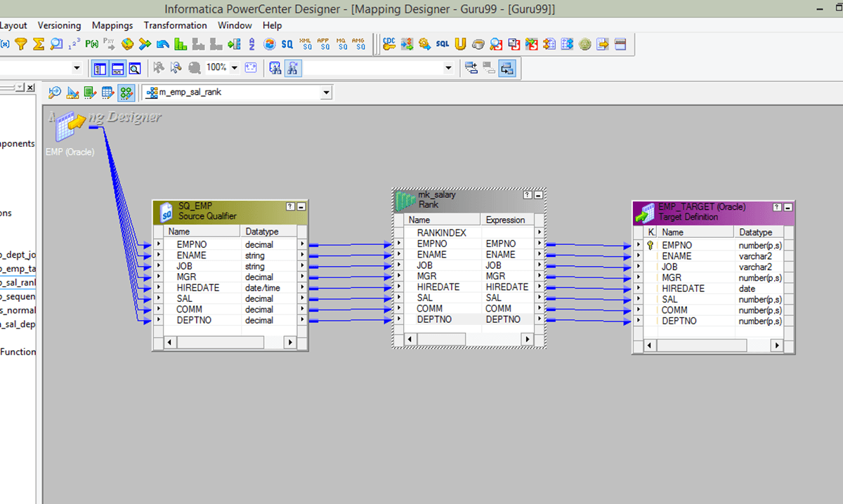
Task: Toggle the Output window view button
Action: 117,68
